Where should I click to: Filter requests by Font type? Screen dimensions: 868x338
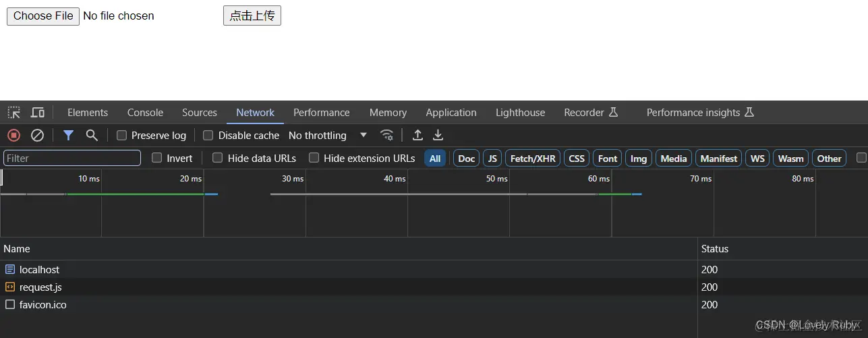pyautogui.click(x=608, y=159)
